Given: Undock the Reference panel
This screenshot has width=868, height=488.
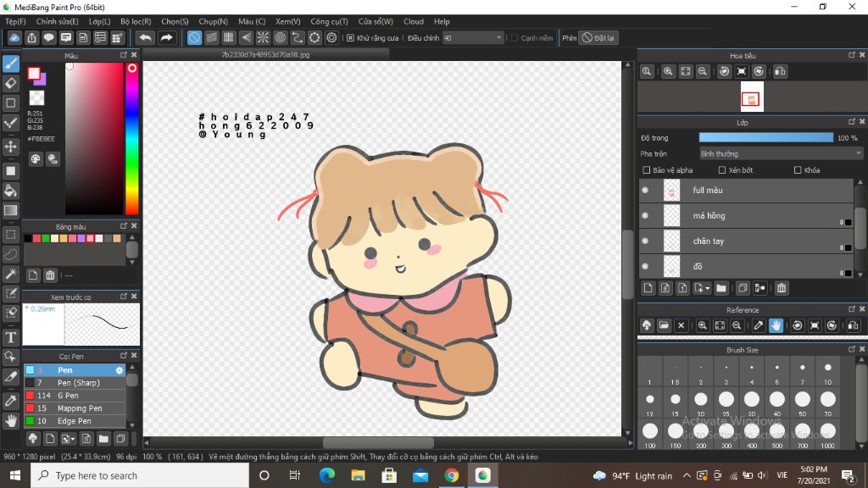Looking at the screenshot, I should pos(851,309).
